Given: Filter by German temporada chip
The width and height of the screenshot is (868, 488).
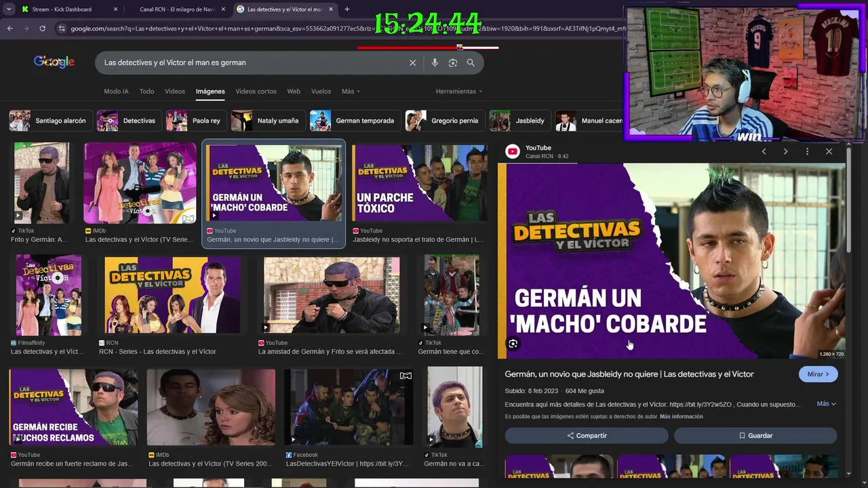Looking at the screenshot, I should coord(354,121).
